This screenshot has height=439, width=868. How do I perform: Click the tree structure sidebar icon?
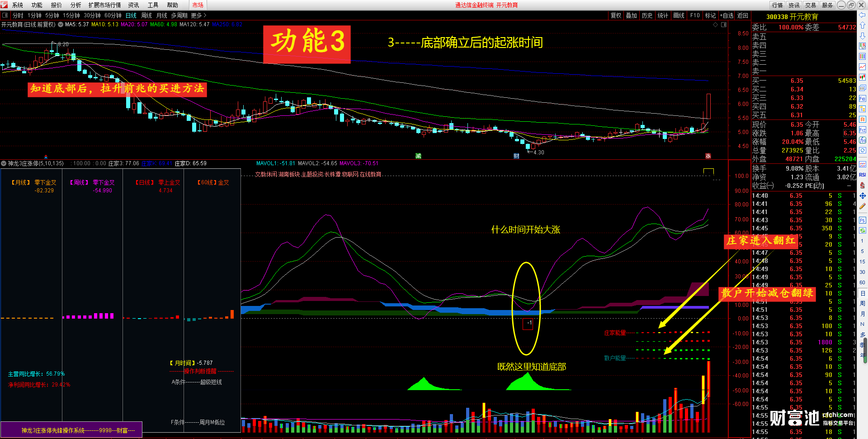click(x=862, y=109)
